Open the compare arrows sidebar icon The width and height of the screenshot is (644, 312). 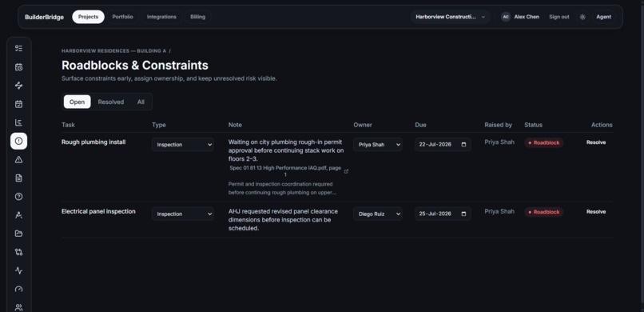click(18, 252)
